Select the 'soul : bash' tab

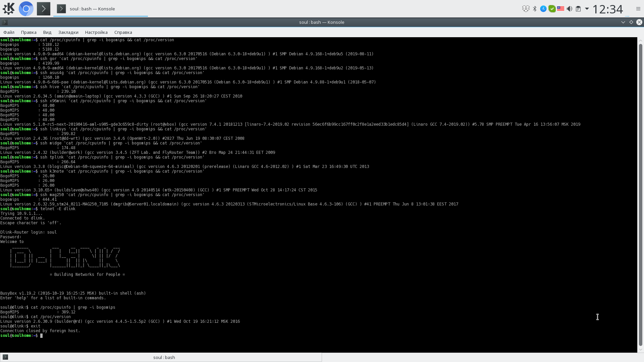[161, 357]
